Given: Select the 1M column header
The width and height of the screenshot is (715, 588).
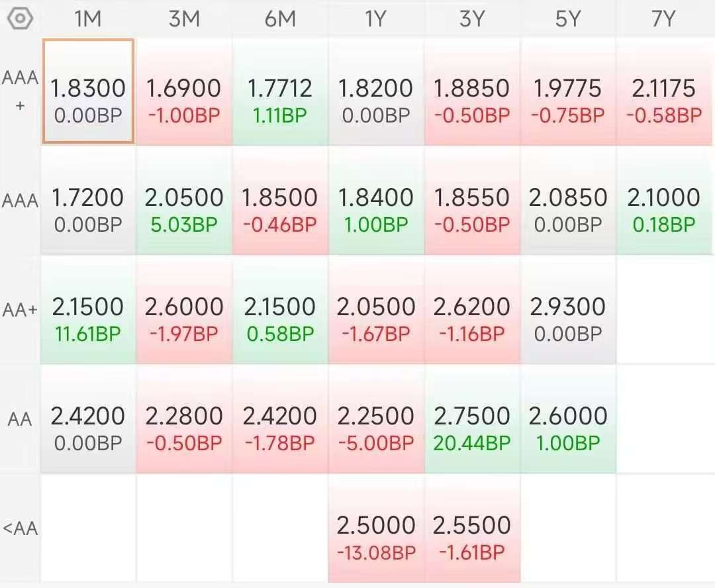Looking at the screenshot, I should [x=88, y=19].
